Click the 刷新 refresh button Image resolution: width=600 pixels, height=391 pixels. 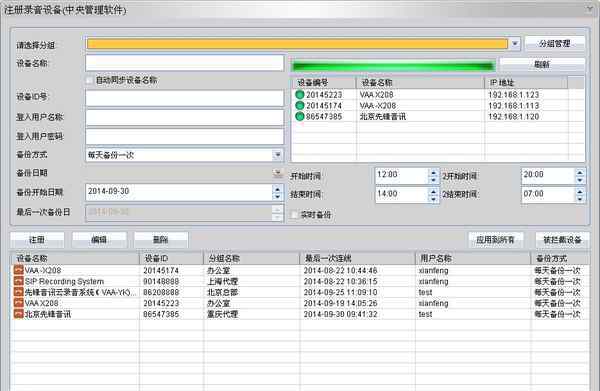(x=542, y=64)
